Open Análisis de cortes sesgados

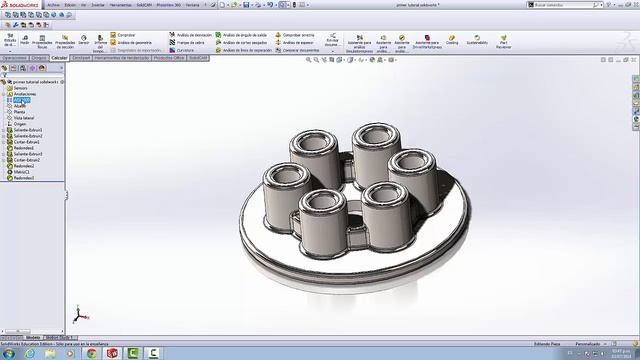point(241,42)
